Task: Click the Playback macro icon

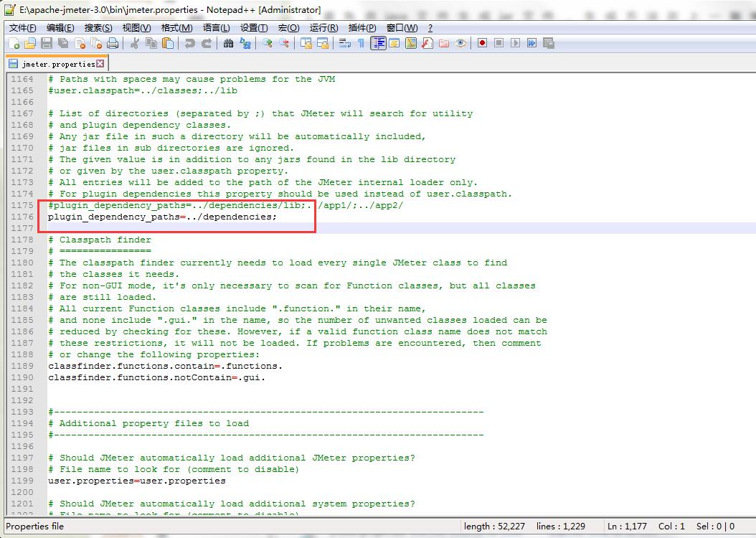Action: pos(516,43)
